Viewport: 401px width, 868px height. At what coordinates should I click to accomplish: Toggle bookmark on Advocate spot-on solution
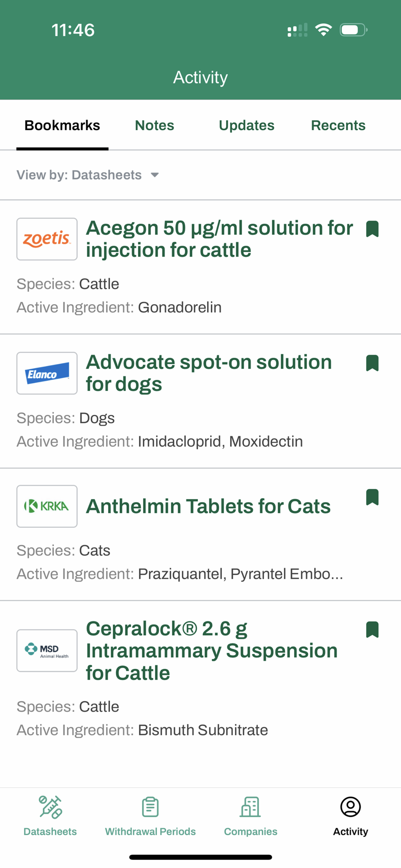click(372, 363)
